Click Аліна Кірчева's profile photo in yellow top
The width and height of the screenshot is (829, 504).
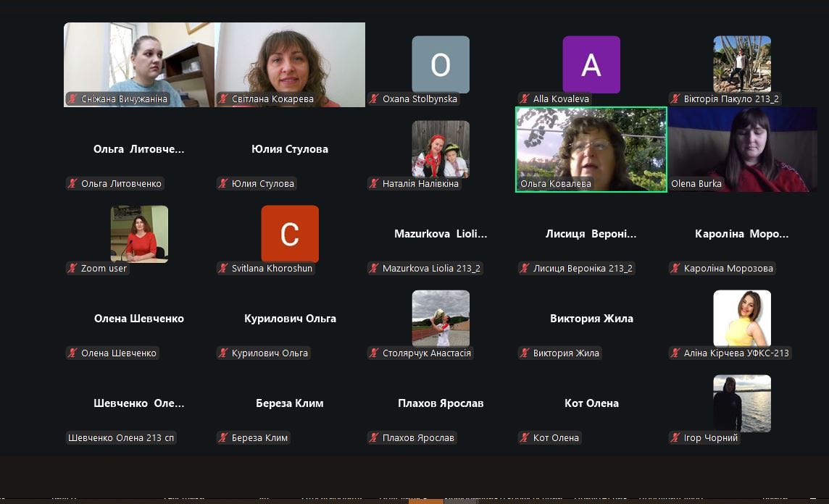coord(742,319)
